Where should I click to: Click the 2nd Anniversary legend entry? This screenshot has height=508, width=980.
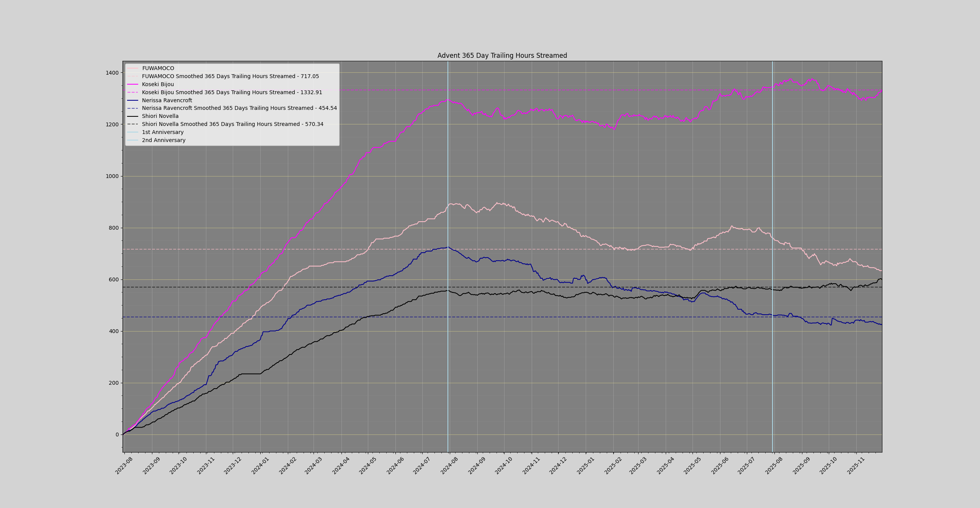tap(163, 140)
